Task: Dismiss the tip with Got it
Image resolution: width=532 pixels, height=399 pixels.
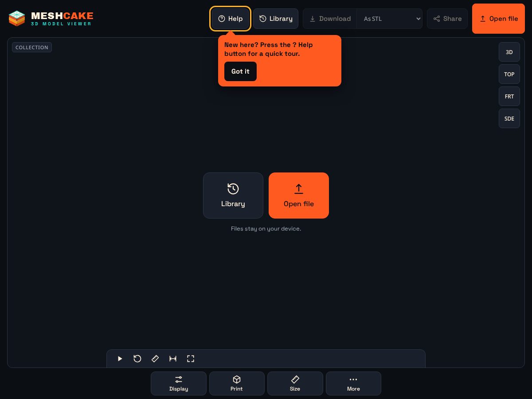Action: pyautogui.click(x=240, y=71)
